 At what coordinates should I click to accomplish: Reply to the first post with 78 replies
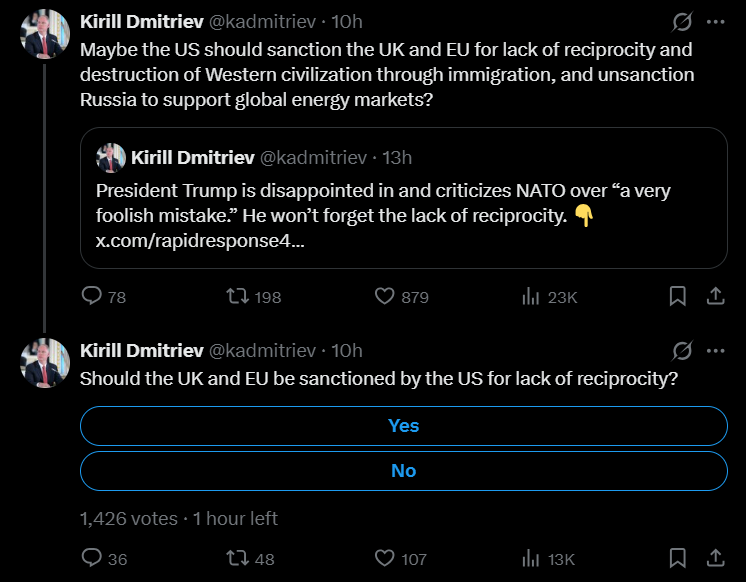[92, 296]
